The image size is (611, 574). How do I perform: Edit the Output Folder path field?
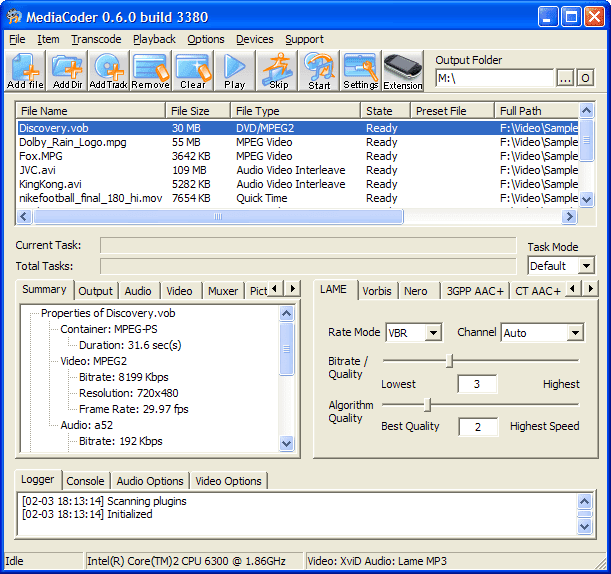coord(494,78)
